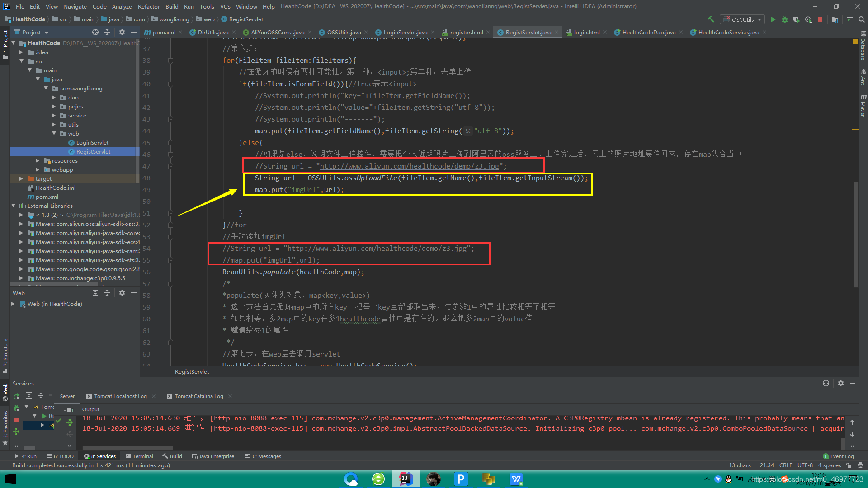The width and height of the screenshot is (868, 488).
Task: Expand the target folder
Action: click(21, 178)
